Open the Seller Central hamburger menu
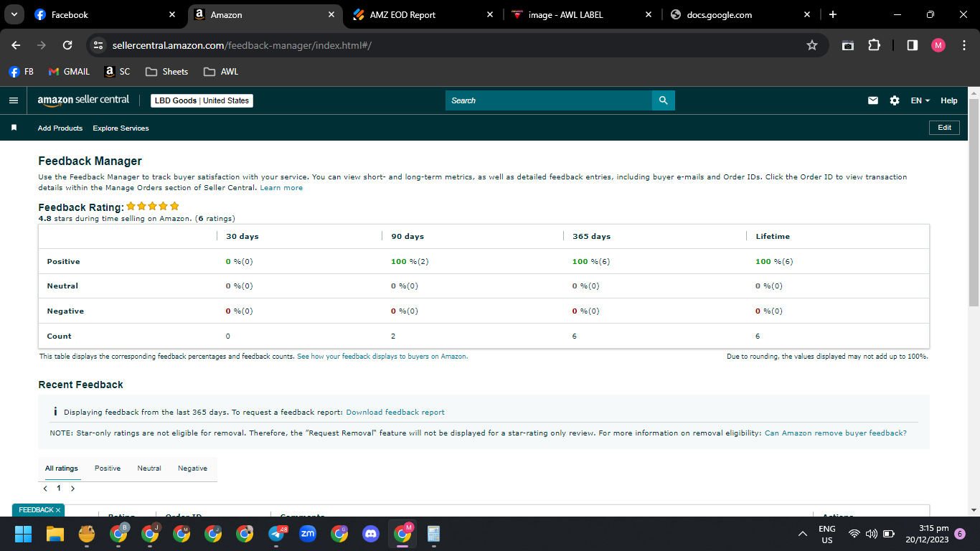Image resolution: width=980 pixels, height=551 pixels. pos(13,100)
